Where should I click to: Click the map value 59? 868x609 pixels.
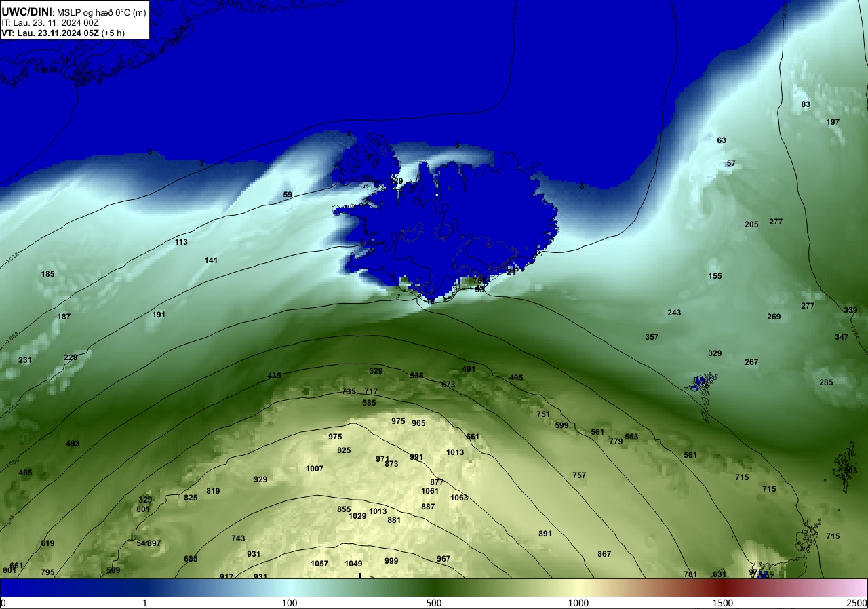click(288, 195)
